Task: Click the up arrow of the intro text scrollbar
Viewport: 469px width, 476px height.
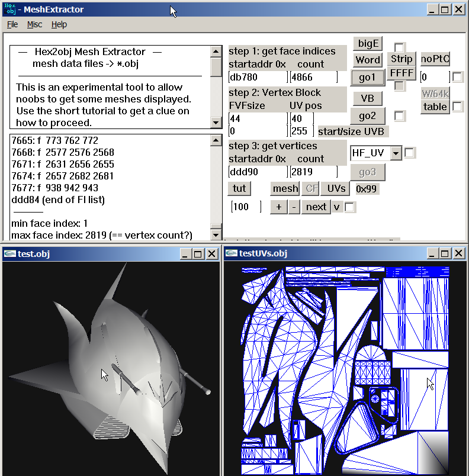Action: pyautogui.click(x=216, y=52)
